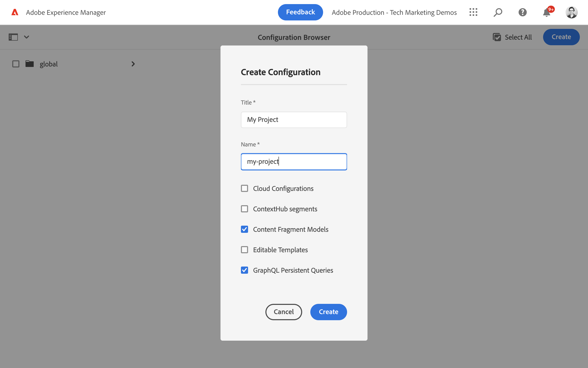Open notifications bell
588x368 pixels.
[x=546, y=13]
